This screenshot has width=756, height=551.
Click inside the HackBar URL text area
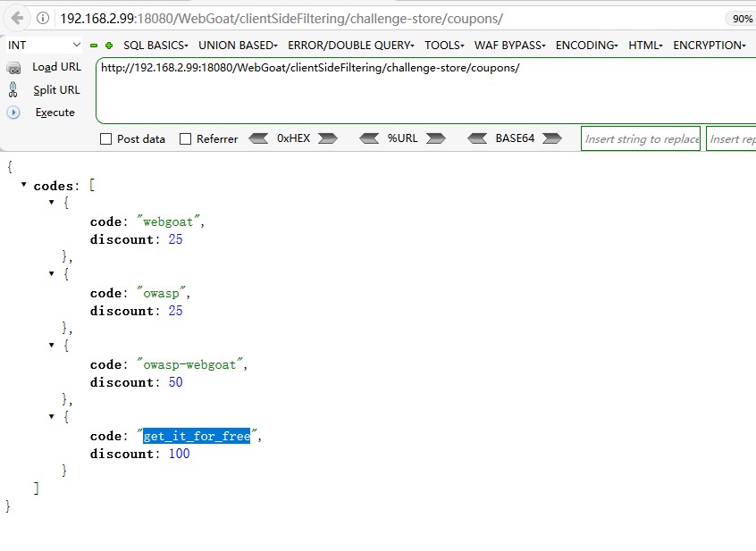425,90
